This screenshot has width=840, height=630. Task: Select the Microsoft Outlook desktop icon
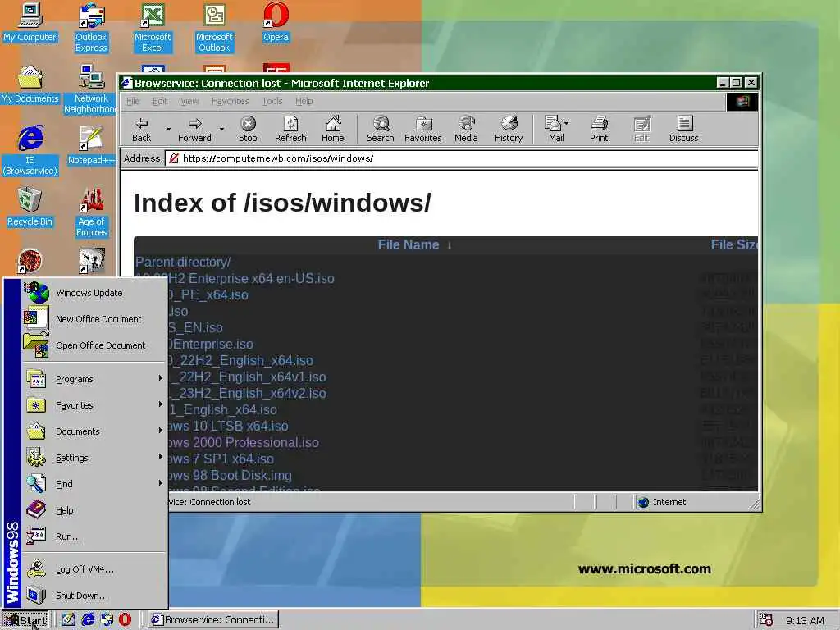(x=214, y=28)
